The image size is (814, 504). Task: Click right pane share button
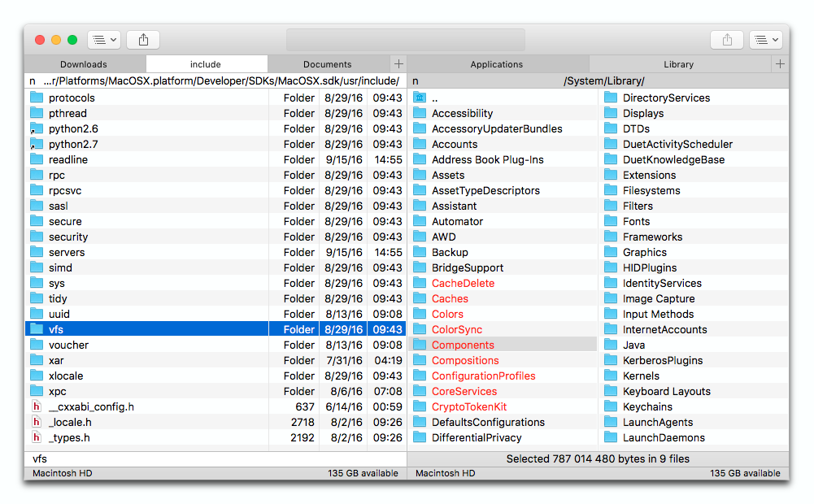(727, 40)
